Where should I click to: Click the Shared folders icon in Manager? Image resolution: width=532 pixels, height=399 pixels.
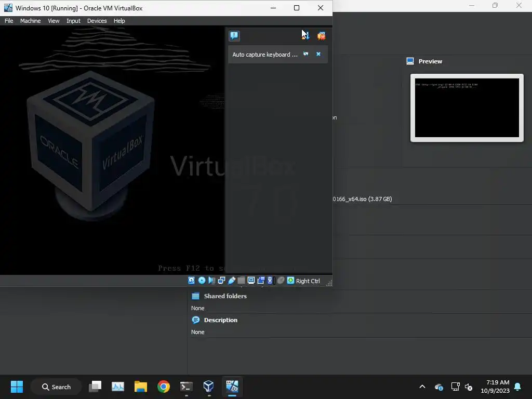(196, 296)
